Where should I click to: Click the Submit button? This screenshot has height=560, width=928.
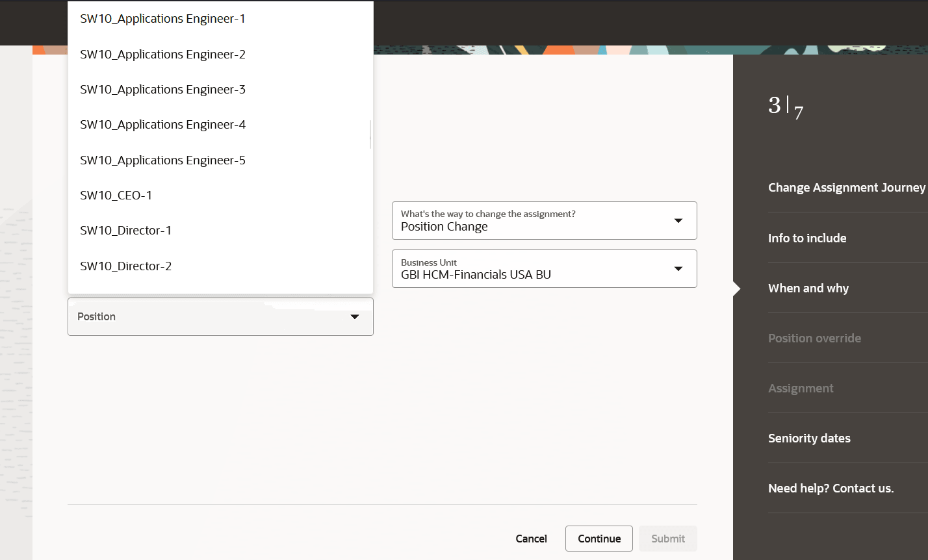(668, 539)
